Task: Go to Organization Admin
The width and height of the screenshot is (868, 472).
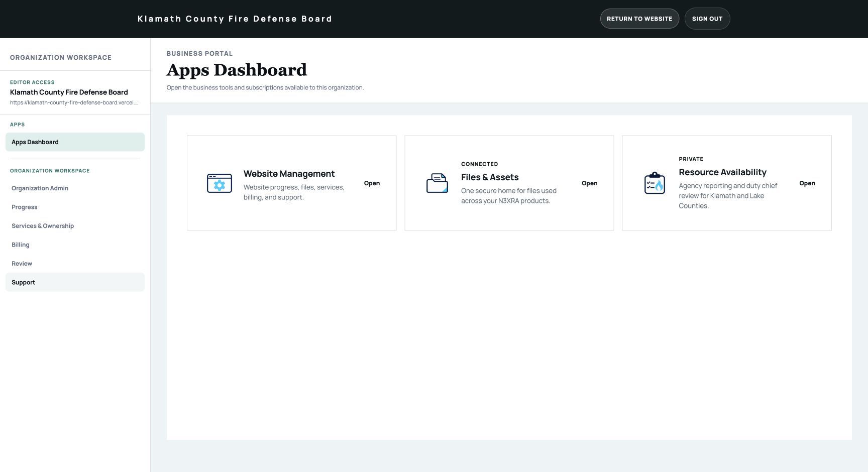Action: coord(75,188)
